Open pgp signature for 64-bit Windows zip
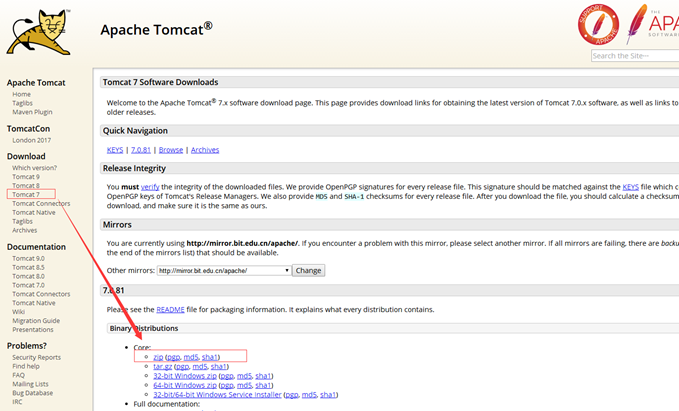679x411 pixels. pyautogui.click(x=227, y=385)
